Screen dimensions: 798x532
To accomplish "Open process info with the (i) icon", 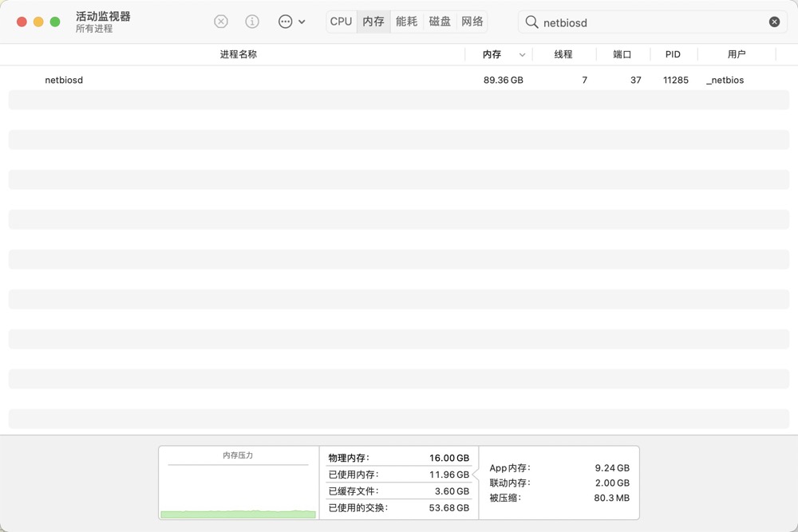I will (x=252, y=22).
